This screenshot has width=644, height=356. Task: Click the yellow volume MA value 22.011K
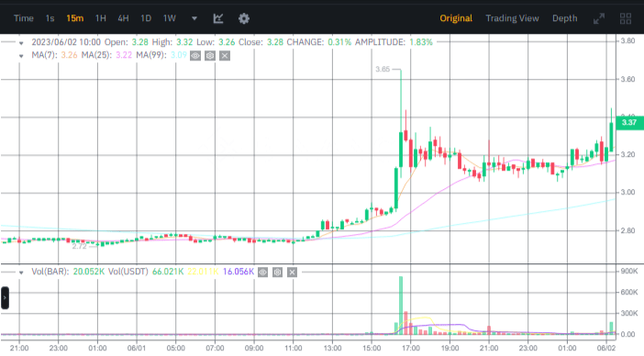coord(203,272)
